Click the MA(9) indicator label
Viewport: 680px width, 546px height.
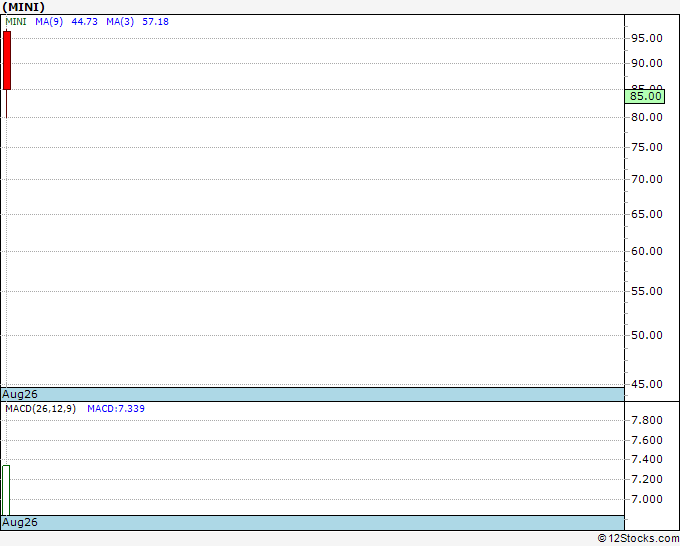[x=49, y=22]
